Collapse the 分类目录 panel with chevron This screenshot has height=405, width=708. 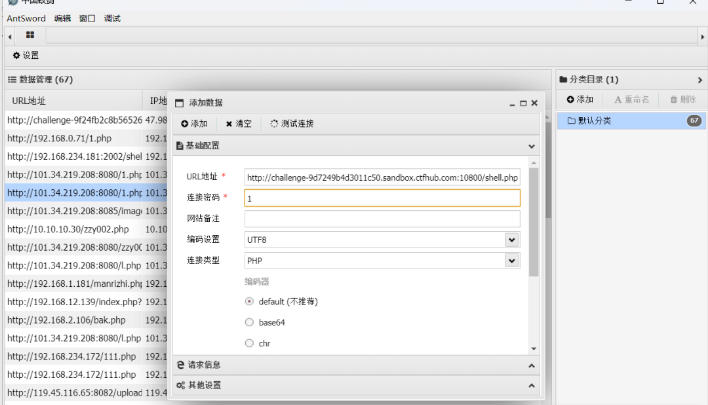coord(700,80)
